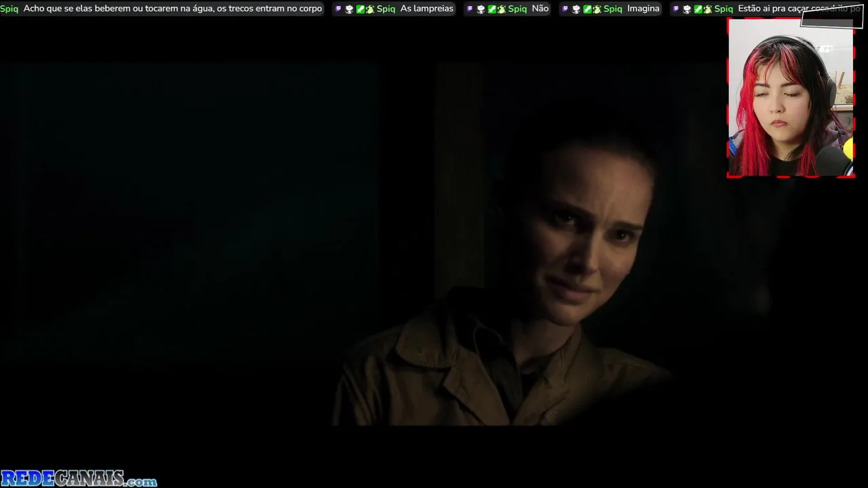Select Spiq username before "Estão ai pra caçar"
This screenshot has width=868, height=488.
(724, 9)
